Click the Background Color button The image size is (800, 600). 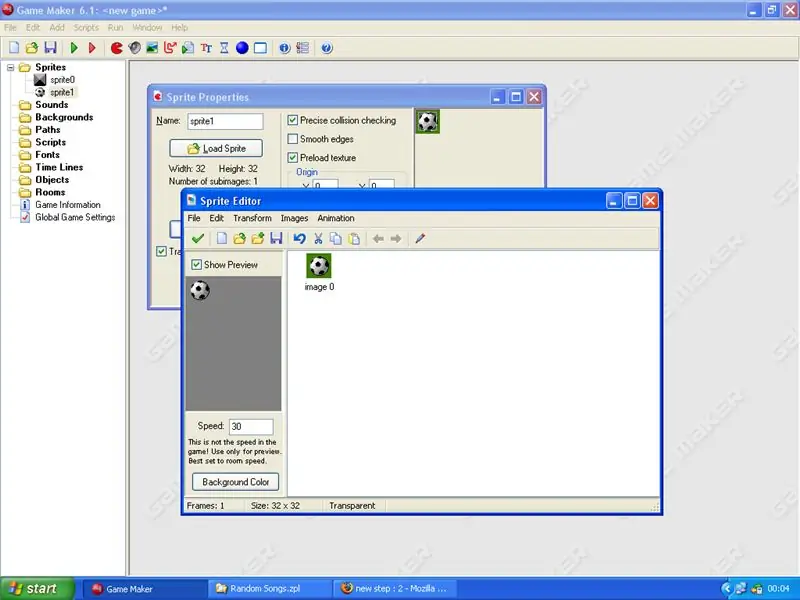[x=236, y=482]
